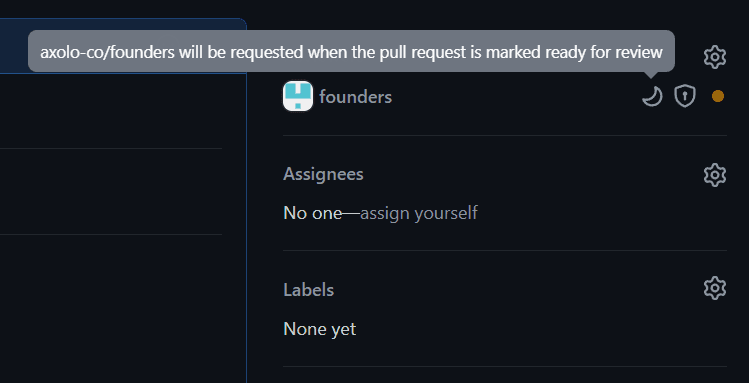The width and height of the screenshot is (749, 383).
Task: Click the 'assign yourself' link
Action: coord(419,213)
